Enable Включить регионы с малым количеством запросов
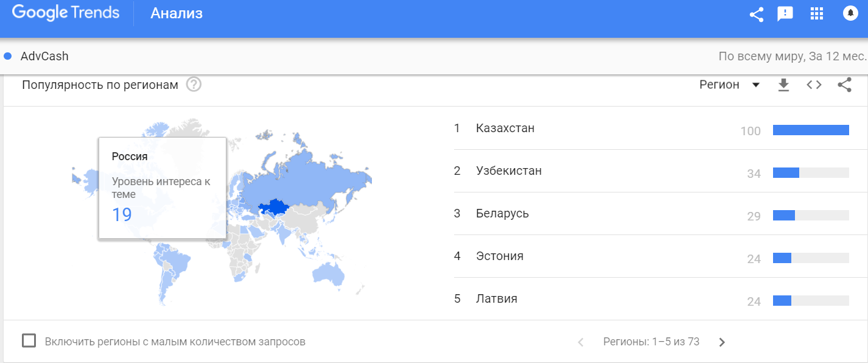The height and width of the screenshot is (363, 868). coord(29,340)
